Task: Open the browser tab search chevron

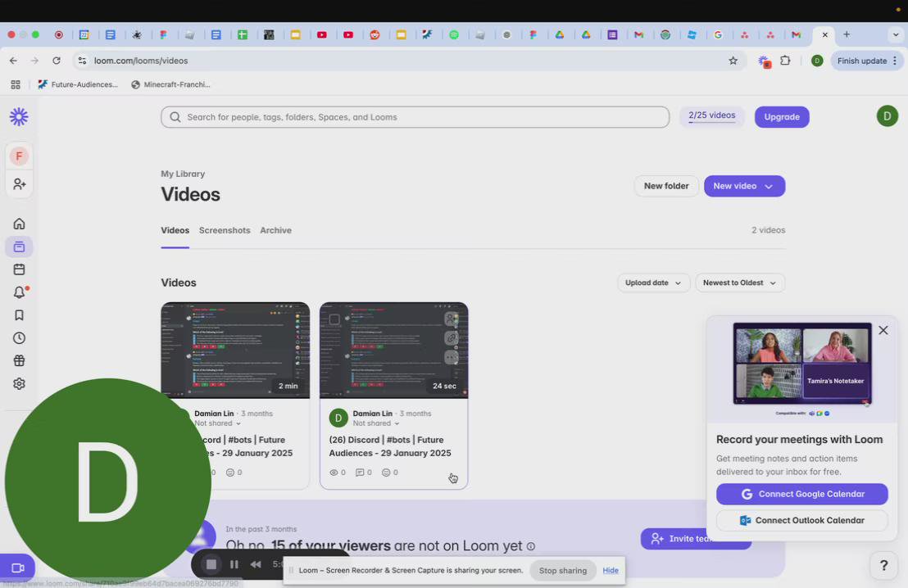Action: click(x=896, y=34)
